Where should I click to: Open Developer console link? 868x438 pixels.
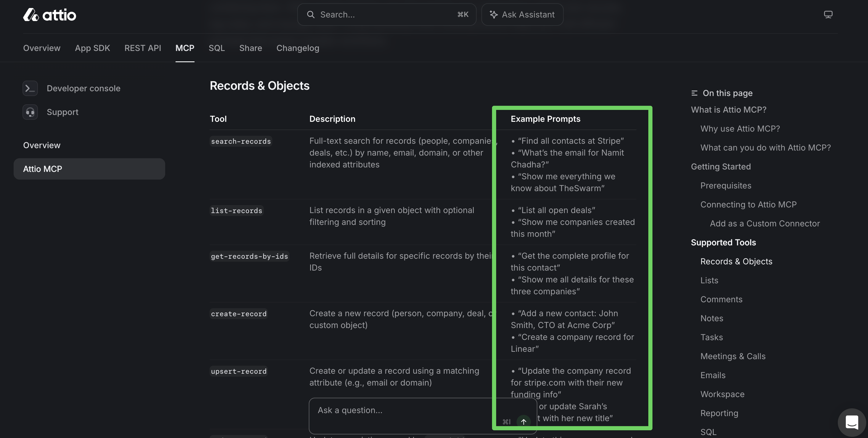(83, 88)
